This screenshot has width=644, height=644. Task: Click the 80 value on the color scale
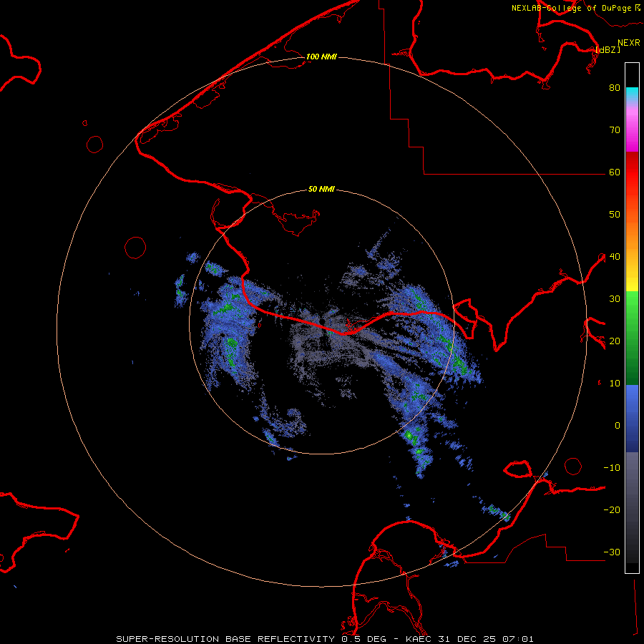pyautogui.click(x=615, y=87)
